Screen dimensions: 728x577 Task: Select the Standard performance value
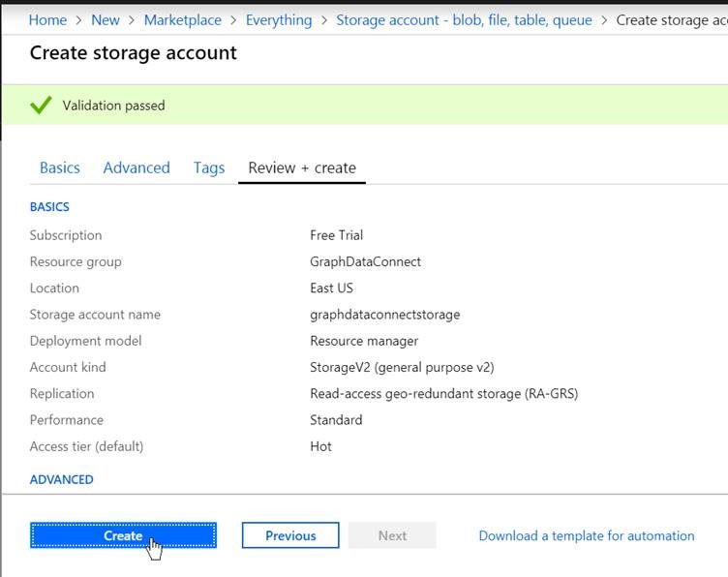[x=336, y=420]
